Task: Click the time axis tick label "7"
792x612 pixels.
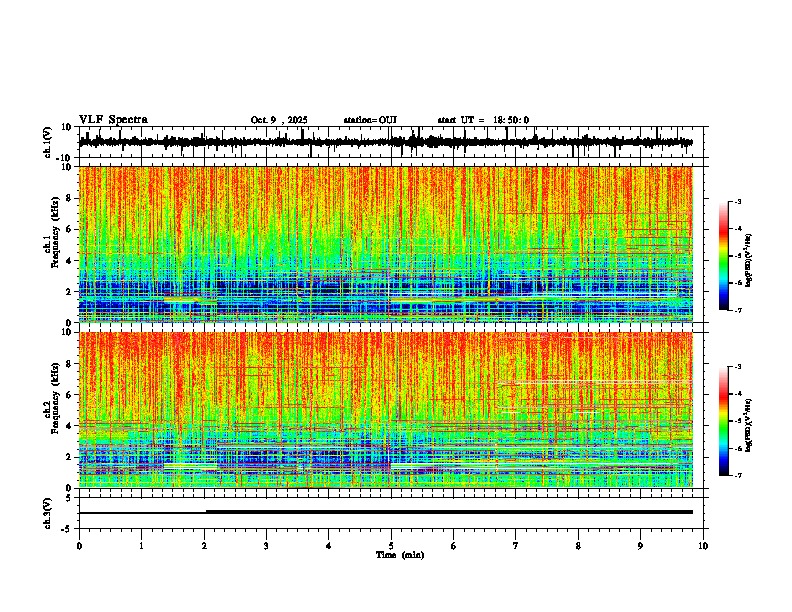Action: 516,546
